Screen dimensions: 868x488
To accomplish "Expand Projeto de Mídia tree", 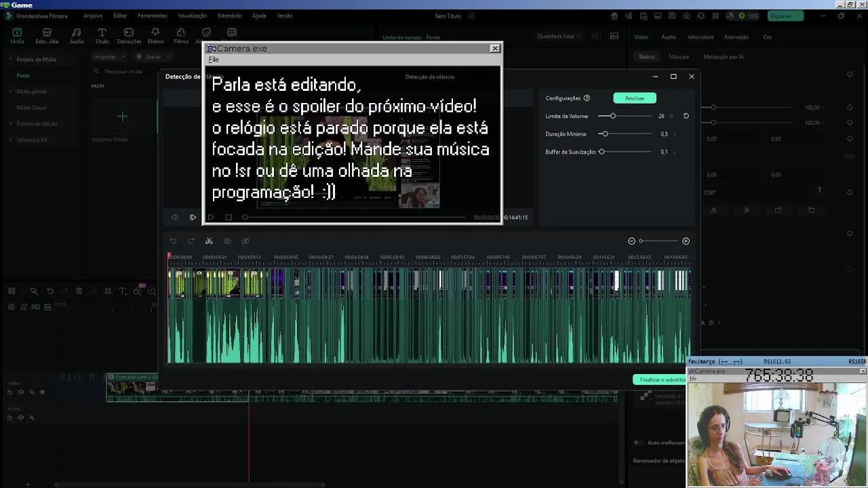I will pyautogui.click(x=11, y=60).
